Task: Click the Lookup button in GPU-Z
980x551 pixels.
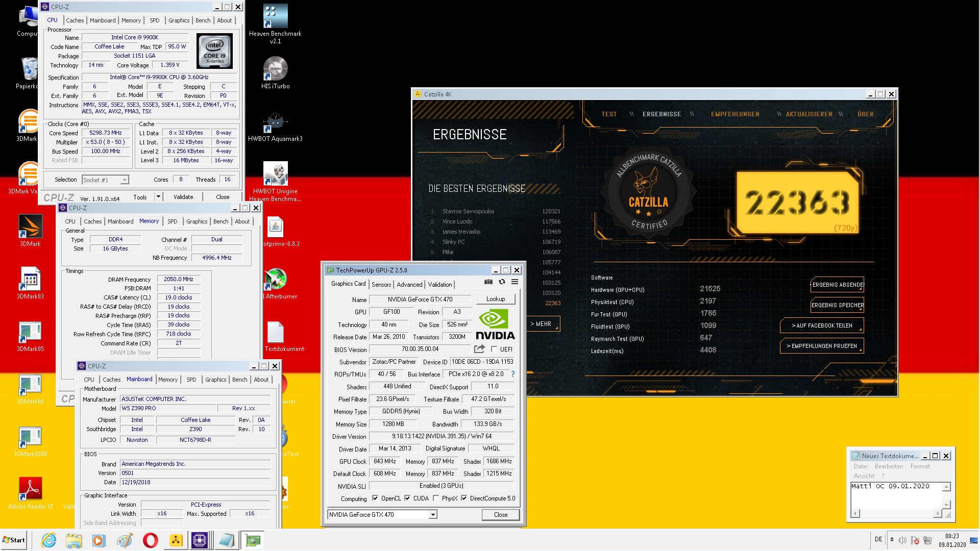Action: click(496, 299)
